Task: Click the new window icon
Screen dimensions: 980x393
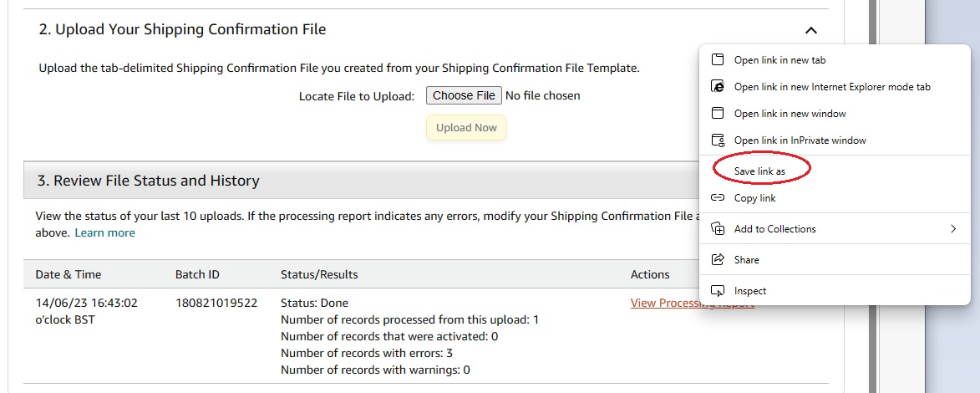Action: click(x=718, y=113)
